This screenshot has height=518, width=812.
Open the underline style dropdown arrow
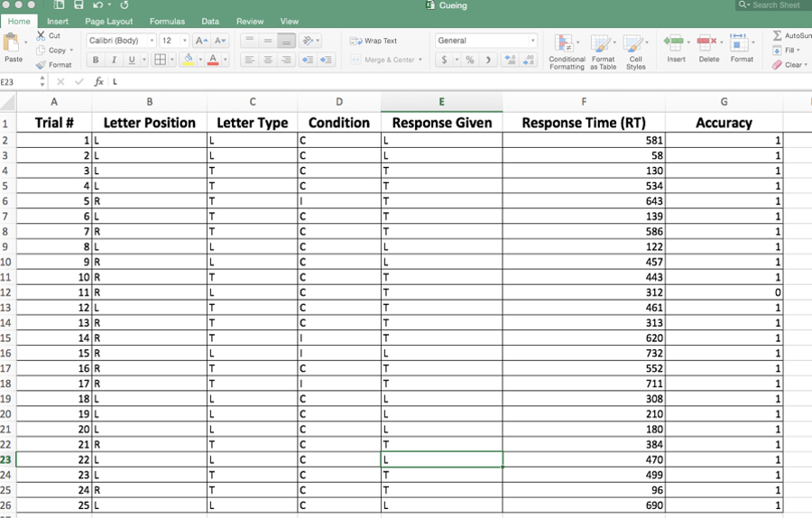point(144,60)
